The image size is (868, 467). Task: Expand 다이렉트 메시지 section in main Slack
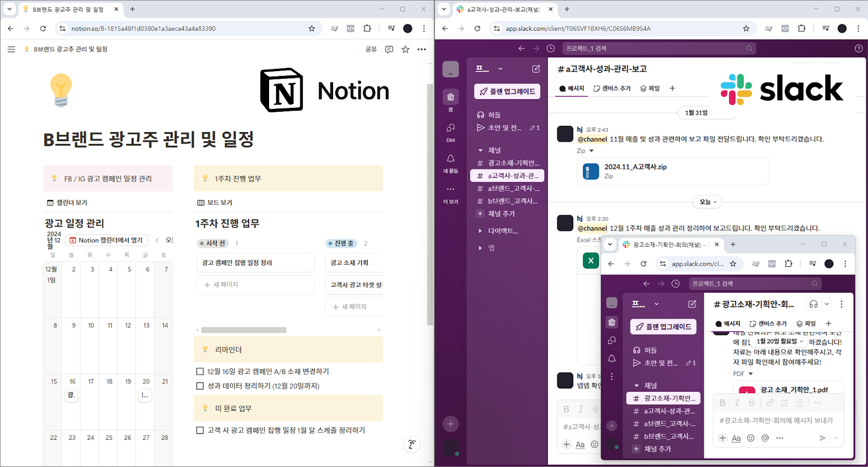(x=480, y=231)
